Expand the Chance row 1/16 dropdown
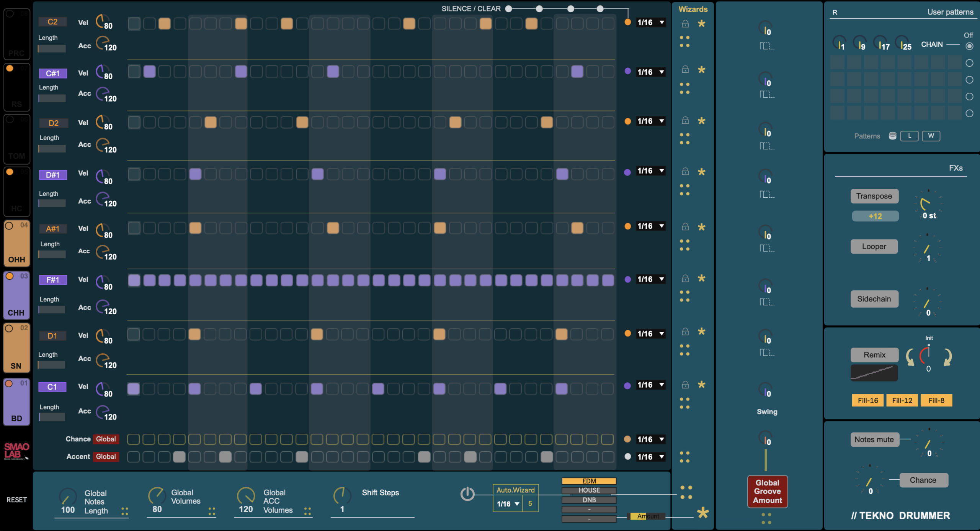Image resolution: width=980 pixels, height=531 pixels. (x=650, y=439)
